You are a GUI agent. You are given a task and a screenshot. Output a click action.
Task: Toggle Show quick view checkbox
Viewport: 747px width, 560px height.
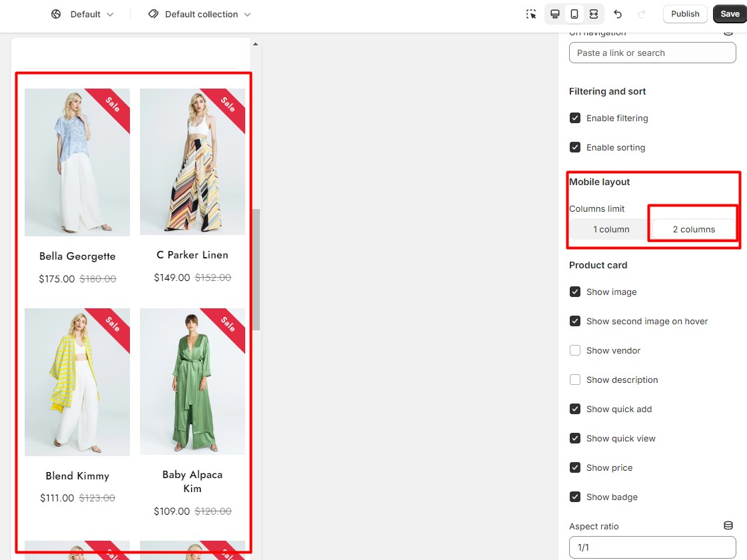point(575,438)
